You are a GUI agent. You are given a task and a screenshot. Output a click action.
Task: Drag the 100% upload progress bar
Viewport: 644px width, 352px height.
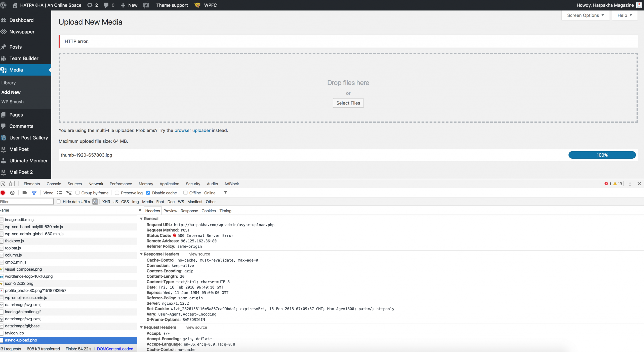click(x=602, y=155)
